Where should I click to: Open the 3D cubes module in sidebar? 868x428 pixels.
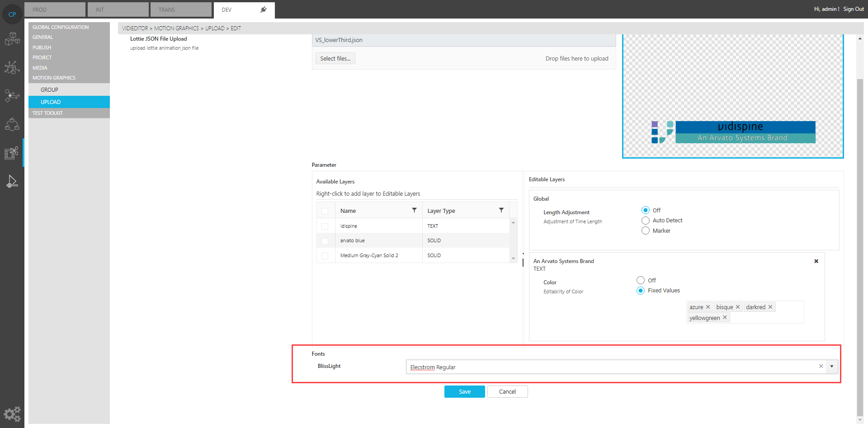[12, 39]
